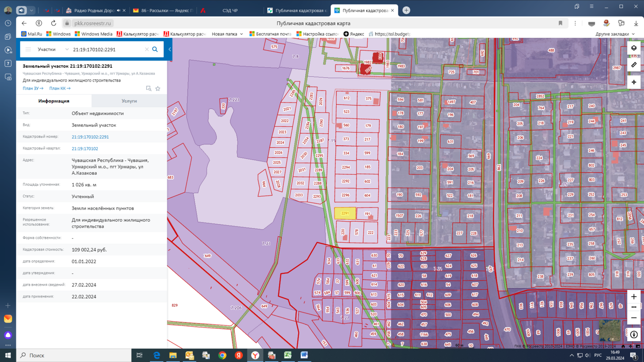Zoom out the map with minus button
Viewport: 644px width, 362px height.
pos(634,318)
